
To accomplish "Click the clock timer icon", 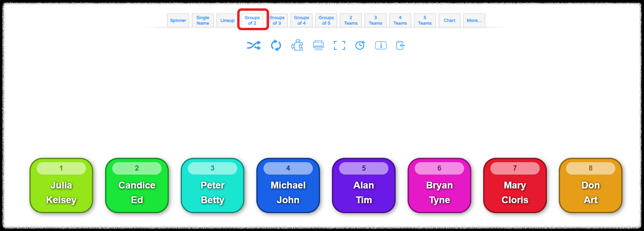I will 360,45.
